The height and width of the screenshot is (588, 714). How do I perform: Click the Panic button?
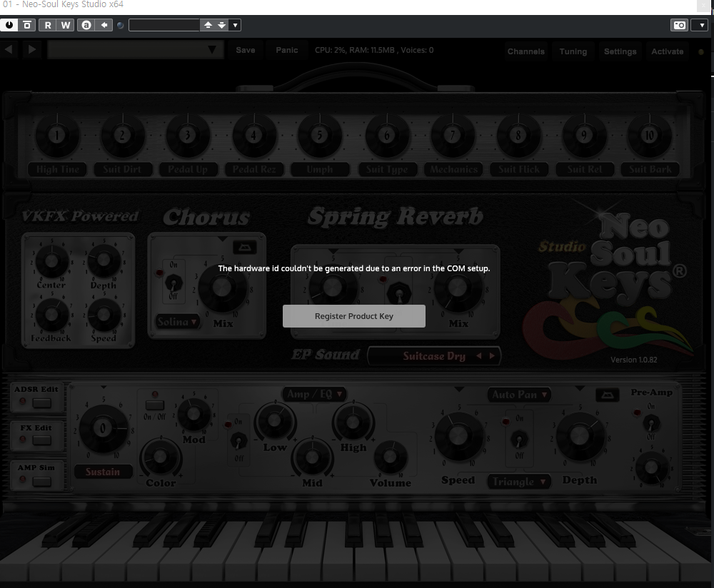click(x=287, y=50)
